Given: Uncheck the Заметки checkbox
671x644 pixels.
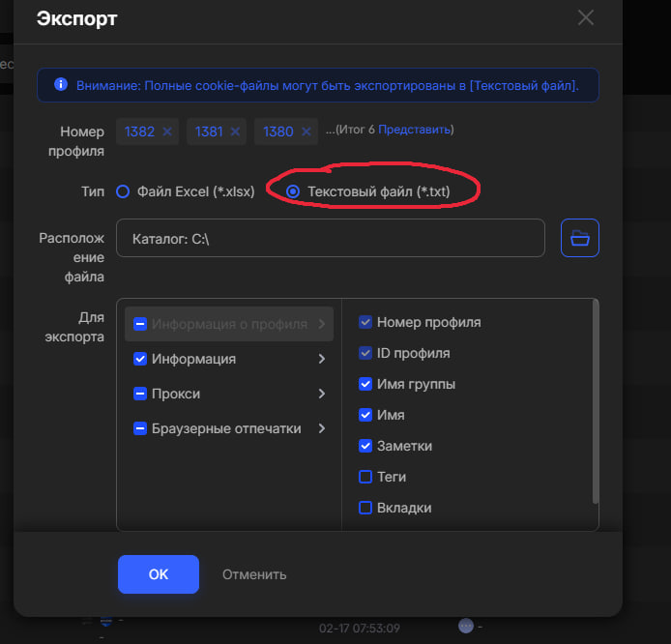Looking at the screenshot, I should pos(365,446).
